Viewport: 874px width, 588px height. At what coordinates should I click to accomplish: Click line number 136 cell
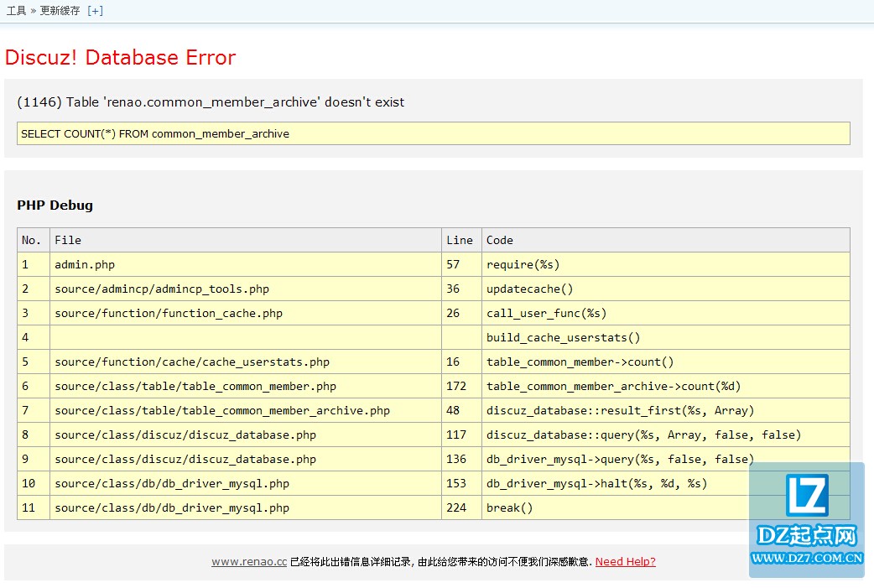point(461,460)
